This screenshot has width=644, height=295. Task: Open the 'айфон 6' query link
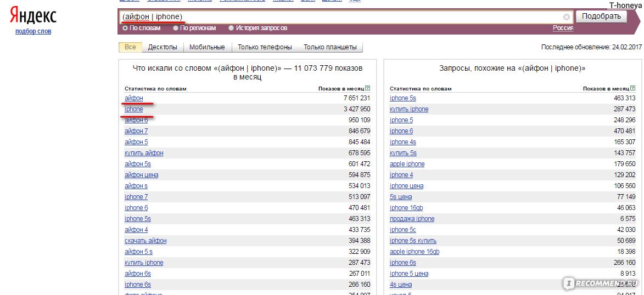point(136,120)
